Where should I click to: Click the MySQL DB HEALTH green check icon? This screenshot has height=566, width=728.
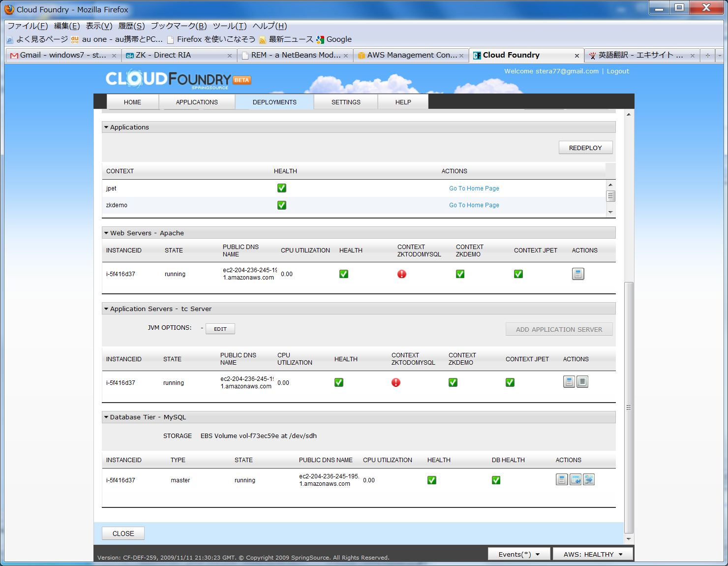click(x=496, y=480)
